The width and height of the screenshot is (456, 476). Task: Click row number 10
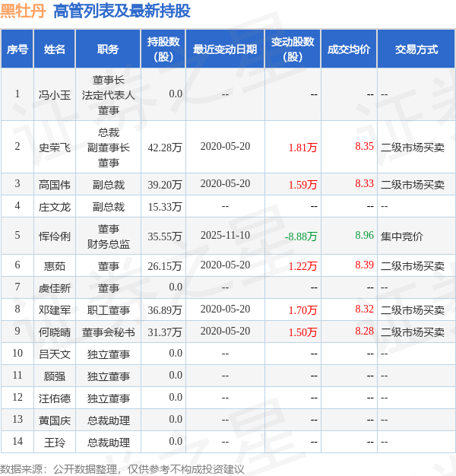[17, 353]
